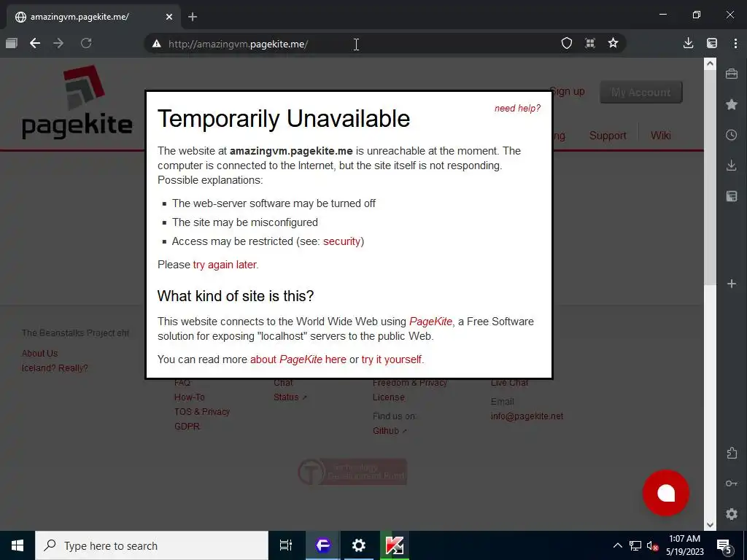Open the Settings gear taskbar app
This screenshot has width=747, height=560.
(x=359, y=545)
